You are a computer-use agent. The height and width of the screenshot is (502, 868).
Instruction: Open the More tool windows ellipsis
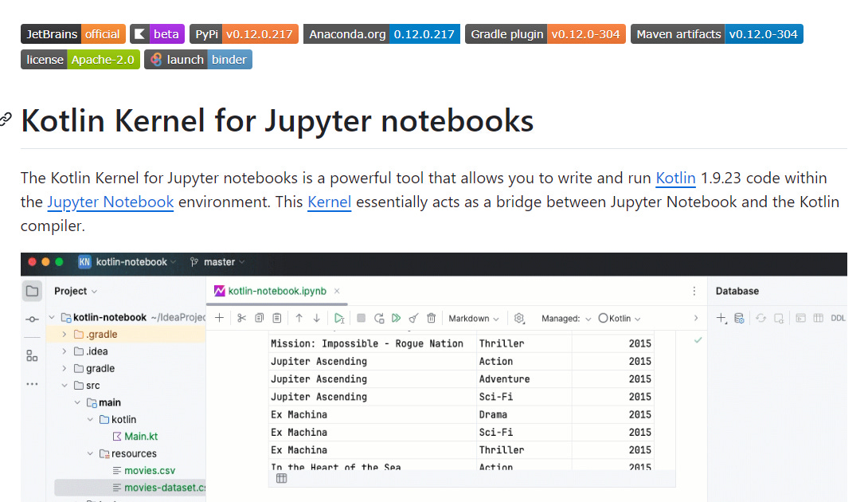click(32, 384)
